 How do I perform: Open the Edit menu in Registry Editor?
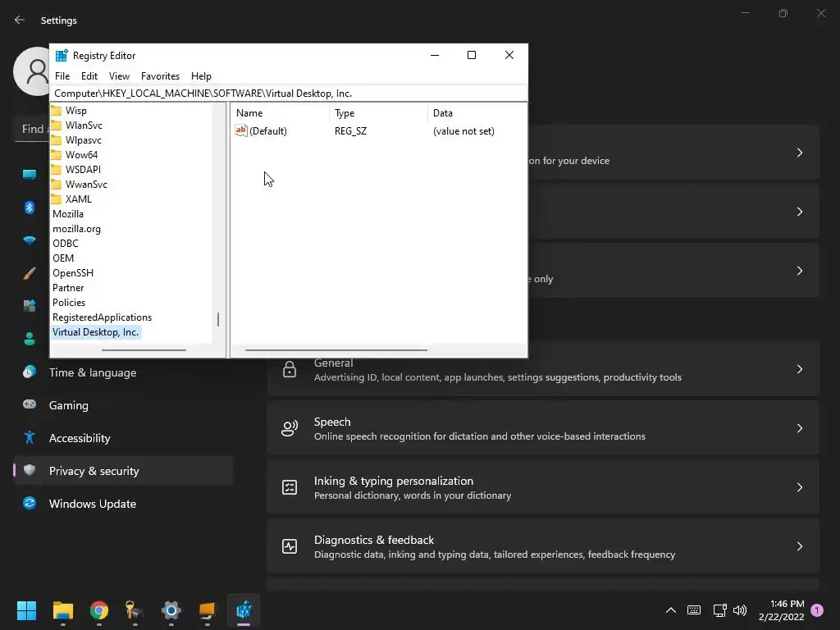click(89, 76)
